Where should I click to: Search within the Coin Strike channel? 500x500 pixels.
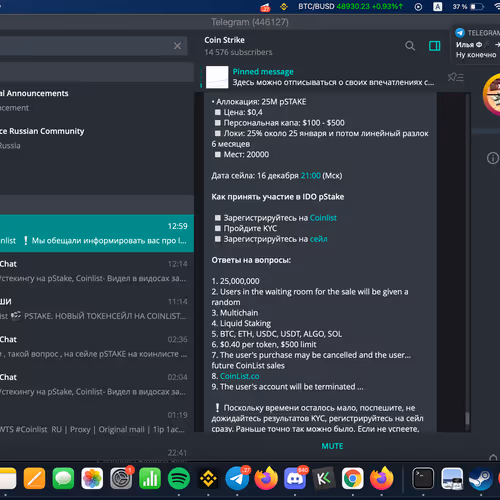coord(410,46)
